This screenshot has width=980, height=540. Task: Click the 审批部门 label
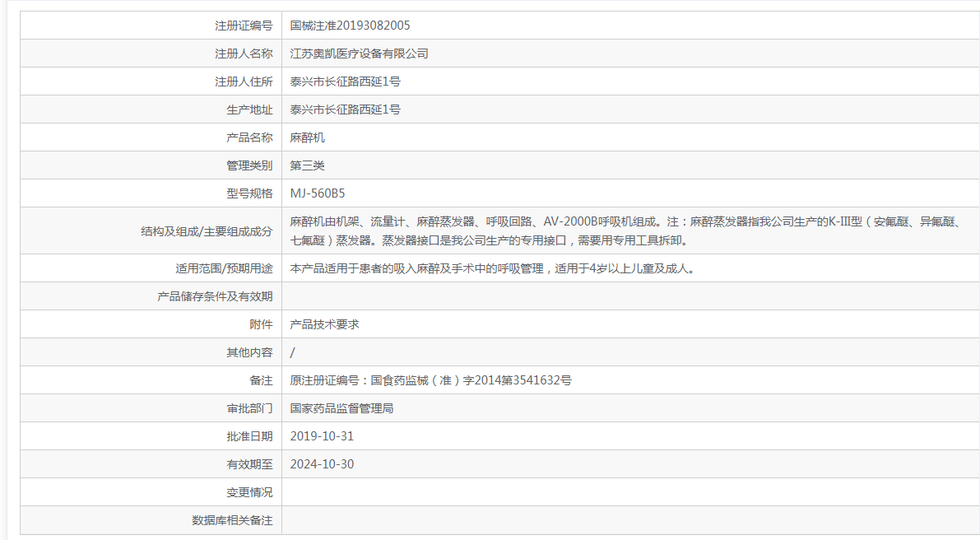click(249, 409)
